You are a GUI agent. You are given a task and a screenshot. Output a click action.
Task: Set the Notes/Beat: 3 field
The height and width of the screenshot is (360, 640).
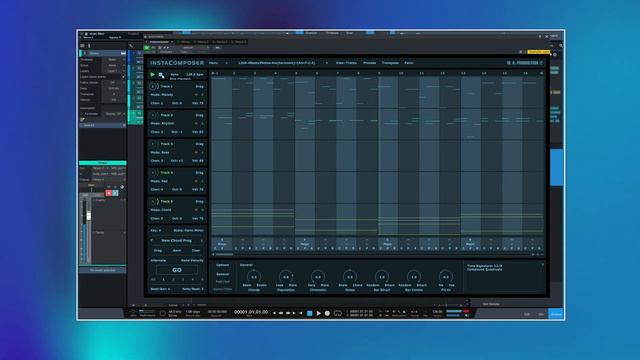point(192,289)
